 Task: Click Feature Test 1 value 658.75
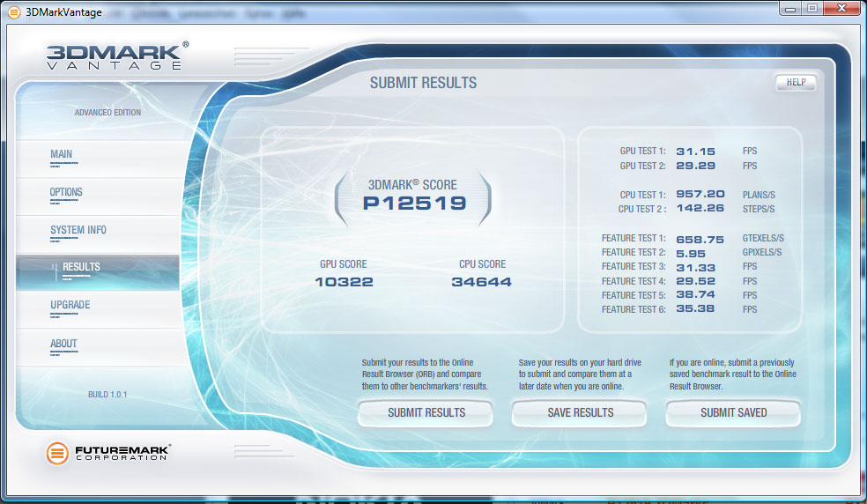700,240
